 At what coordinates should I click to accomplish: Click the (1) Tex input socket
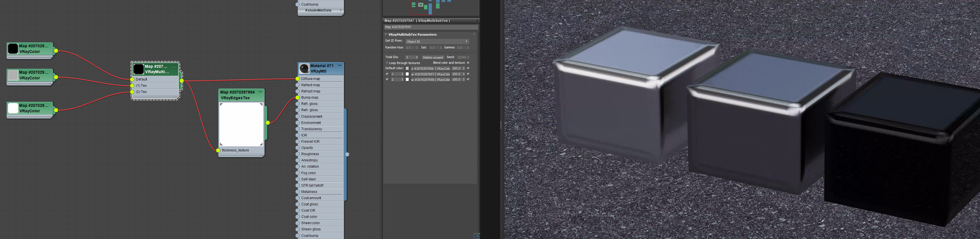point(132,86)
